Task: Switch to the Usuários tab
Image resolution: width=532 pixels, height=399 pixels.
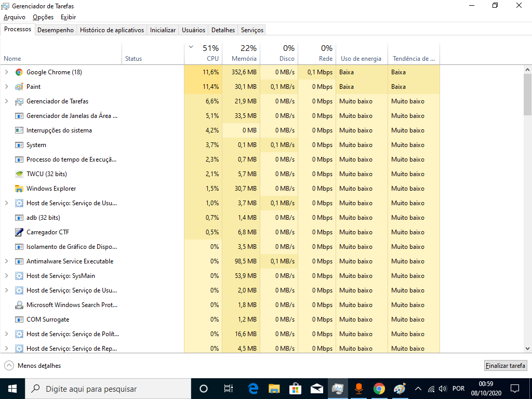Action: [193, 30]
